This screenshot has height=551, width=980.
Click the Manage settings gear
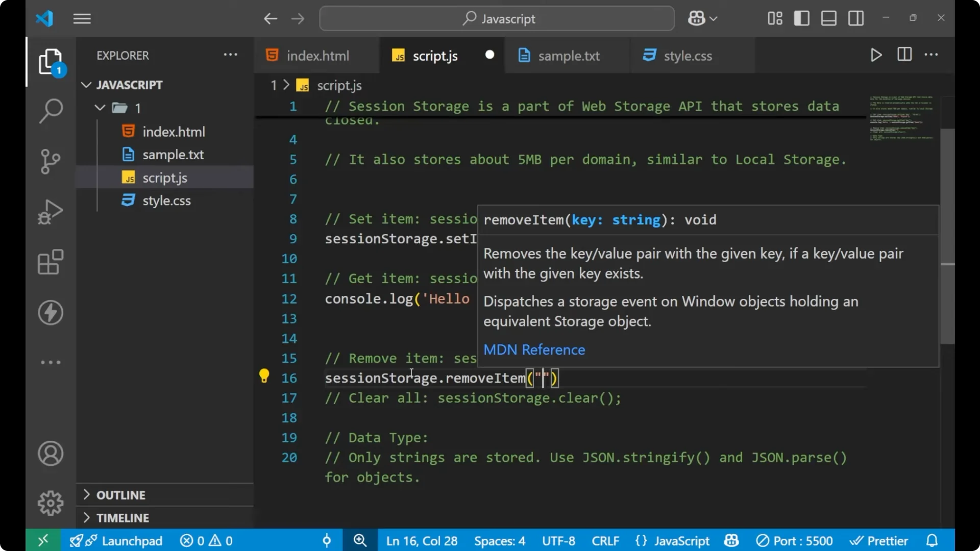click(50, 503)
